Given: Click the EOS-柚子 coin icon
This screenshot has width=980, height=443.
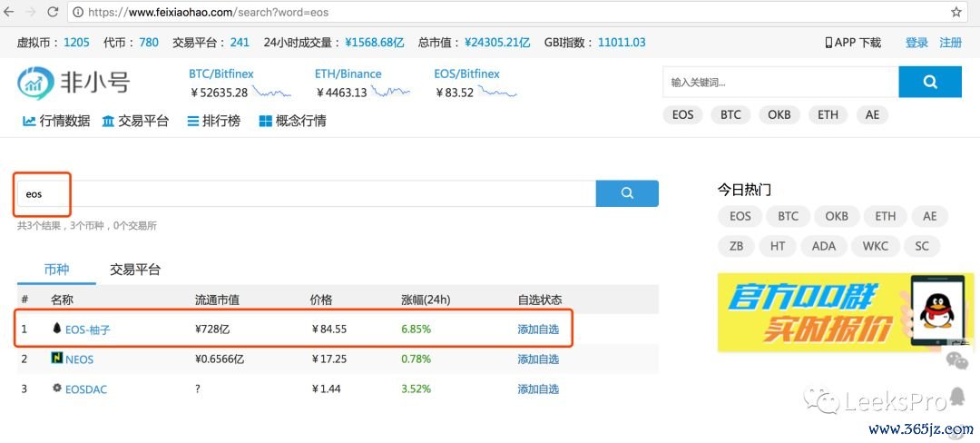Looking at the screenshot, I should (57, 328).
